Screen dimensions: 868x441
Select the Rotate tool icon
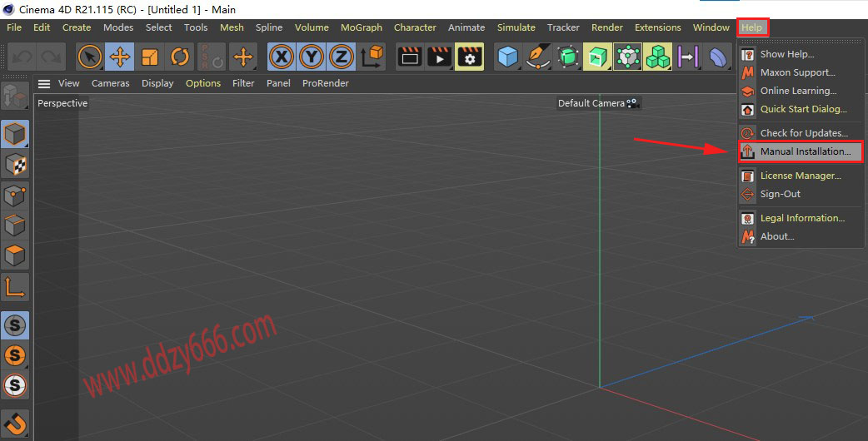pyautogui.click(x=179, y=57)
